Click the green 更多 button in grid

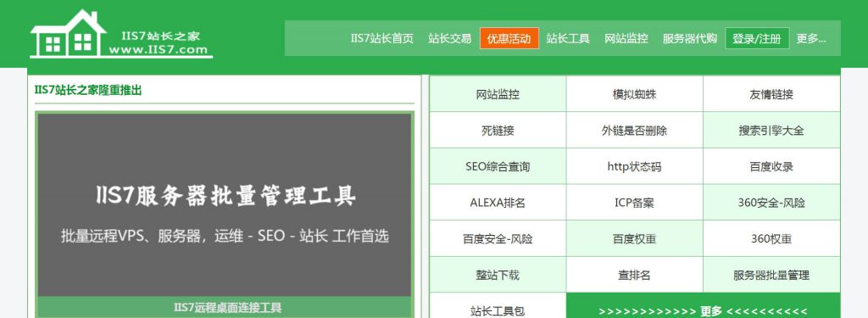pos(703,307)
